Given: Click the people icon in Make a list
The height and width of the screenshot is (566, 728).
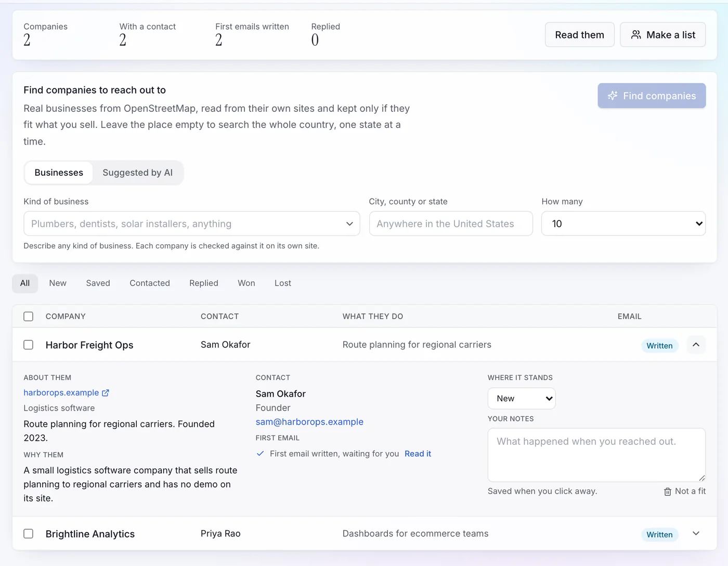Looking at the screenshot, I should [636, 35].
